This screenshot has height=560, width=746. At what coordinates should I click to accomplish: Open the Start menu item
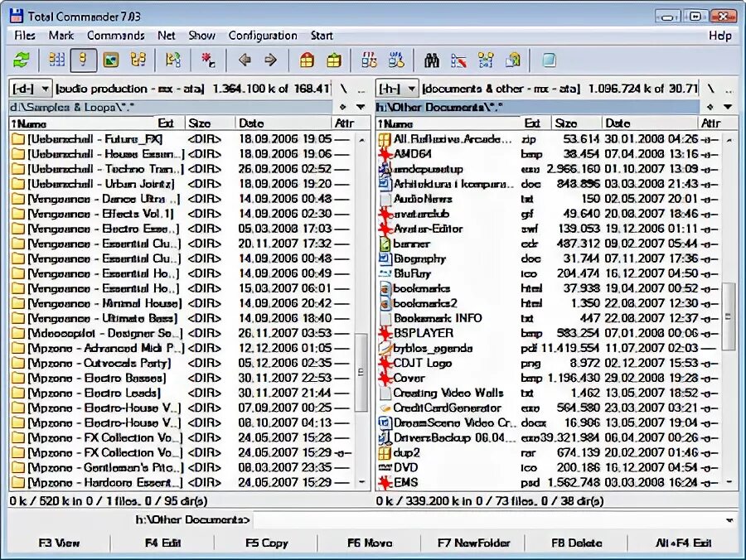point(322,36)
